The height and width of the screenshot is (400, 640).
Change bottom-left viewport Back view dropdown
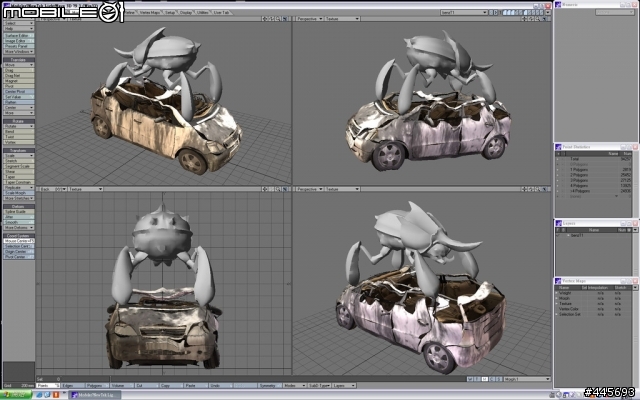click(53, 189)
